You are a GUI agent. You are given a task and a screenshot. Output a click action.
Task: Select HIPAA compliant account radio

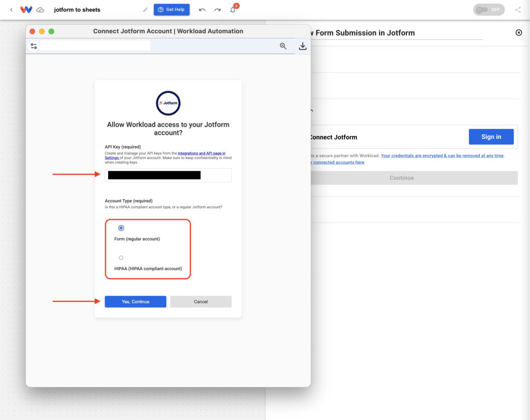pos(121,258)
